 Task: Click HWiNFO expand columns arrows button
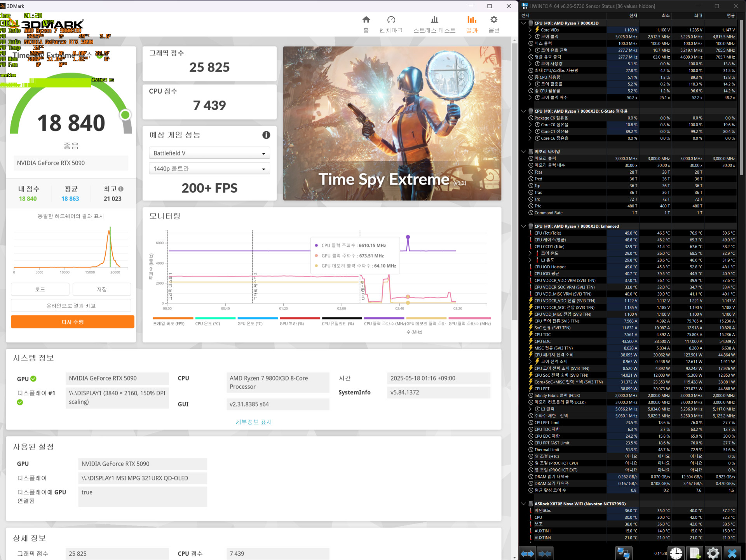[x=527, y=553]
